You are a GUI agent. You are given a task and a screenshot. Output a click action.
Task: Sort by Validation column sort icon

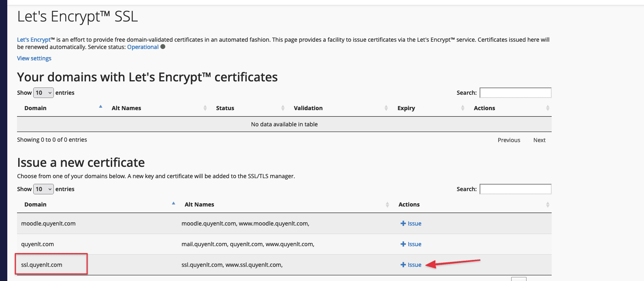386,108
